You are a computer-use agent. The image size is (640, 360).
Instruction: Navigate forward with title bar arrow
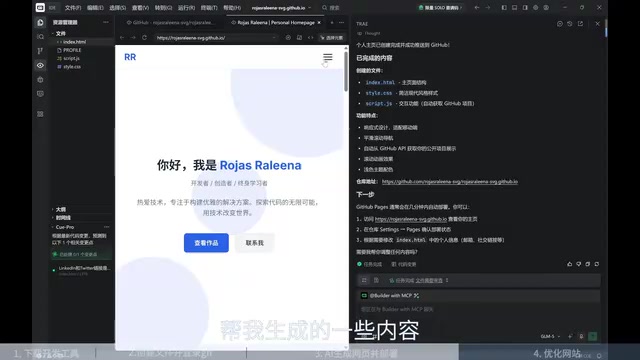point(488,8)
